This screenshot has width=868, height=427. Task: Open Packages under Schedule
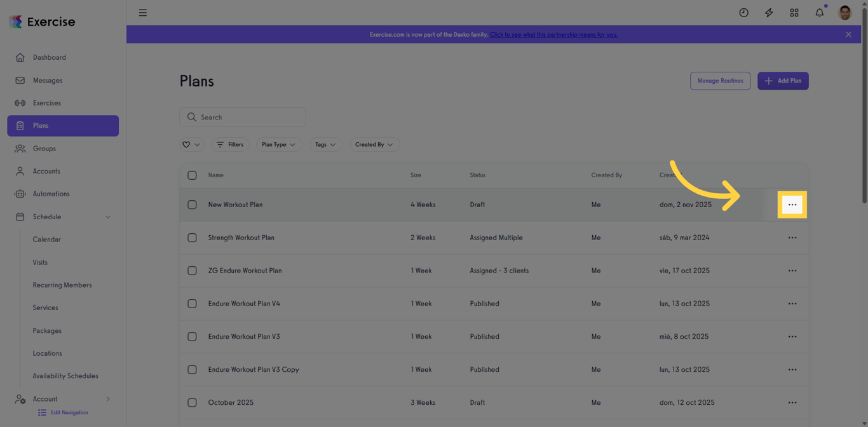click(47, 330)
